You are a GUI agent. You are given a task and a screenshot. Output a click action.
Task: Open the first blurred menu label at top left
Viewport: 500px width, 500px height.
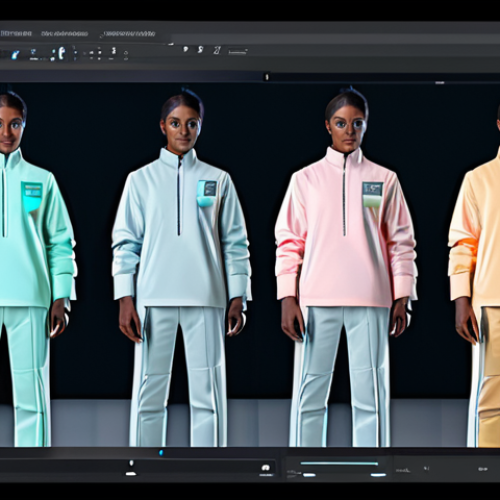coord(16,33)
